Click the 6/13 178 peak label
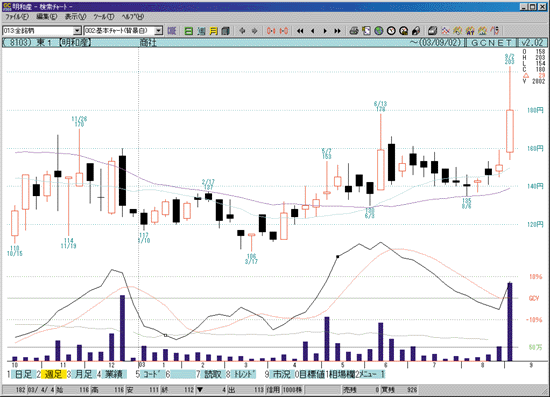The height and width of the screenshot is (397, 550). [380, 106]
